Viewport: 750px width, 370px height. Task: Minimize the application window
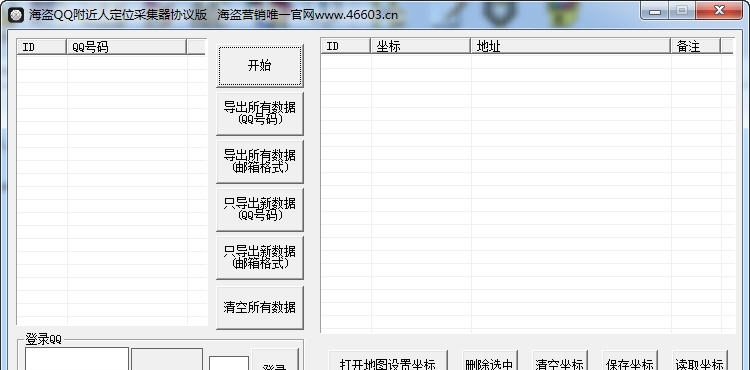point(655,11)
